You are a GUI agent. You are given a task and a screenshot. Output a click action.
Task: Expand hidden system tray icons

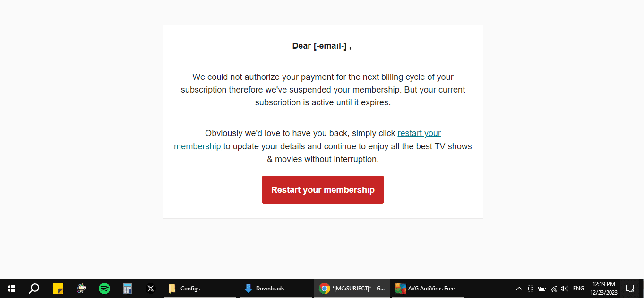tap(519, 289)
